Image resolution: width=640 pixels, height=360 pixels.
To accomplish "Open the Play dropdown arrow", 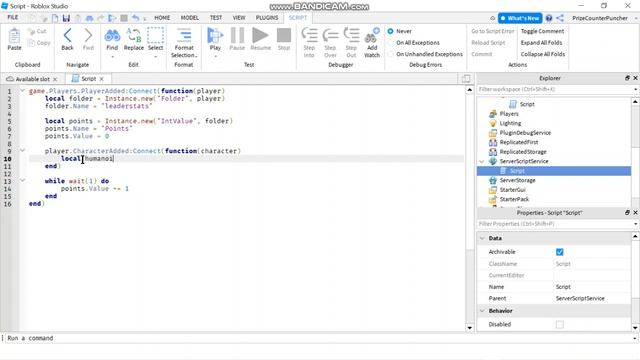I will coord(215,56).
